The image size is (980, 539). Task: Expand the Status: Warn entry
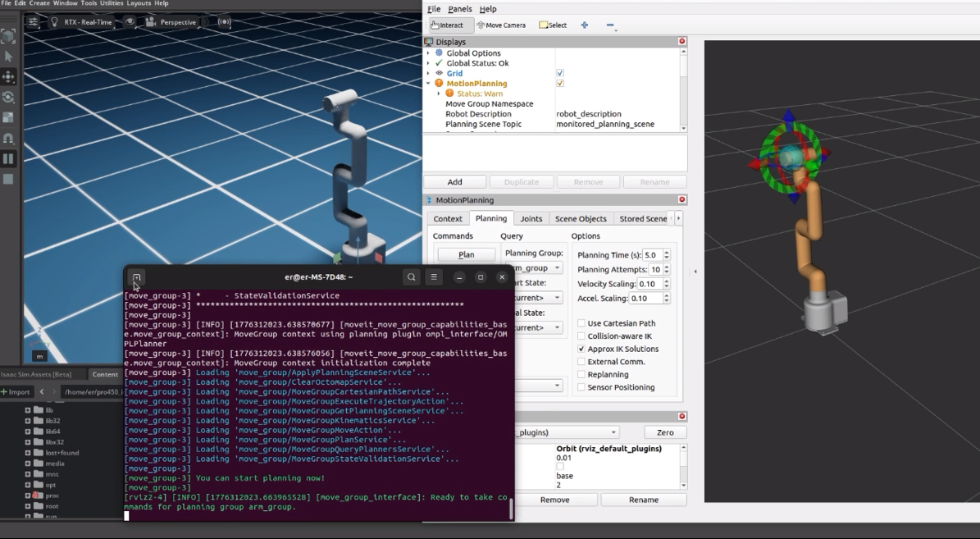[x=439, y=94]
